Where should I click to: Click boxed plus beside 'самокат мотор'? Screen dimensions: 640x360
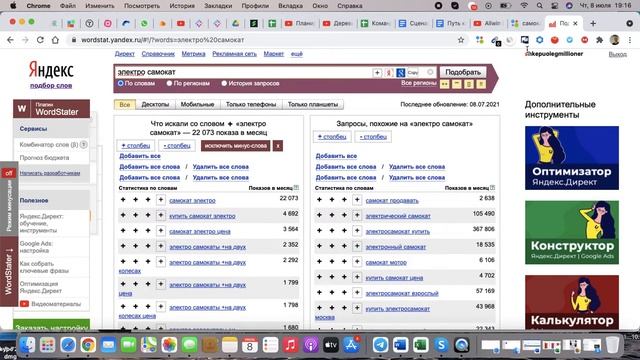[x=357, y=262]
